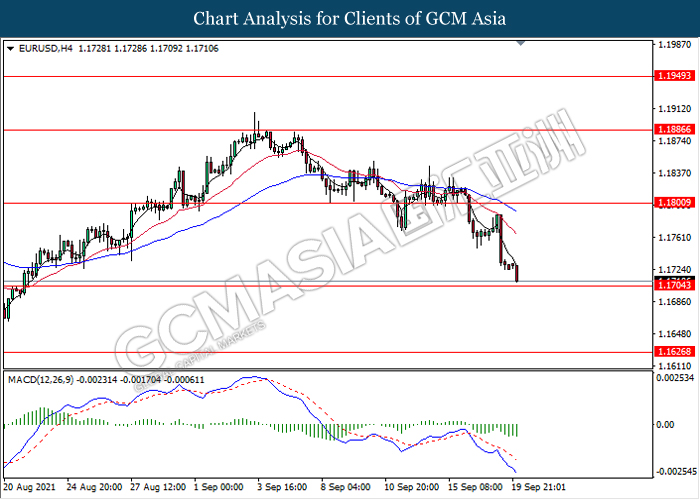The image size is (700, 500).
Task: Open the EURUSD,H4 symbol dropdown arrow
Action: pos(10,48)
